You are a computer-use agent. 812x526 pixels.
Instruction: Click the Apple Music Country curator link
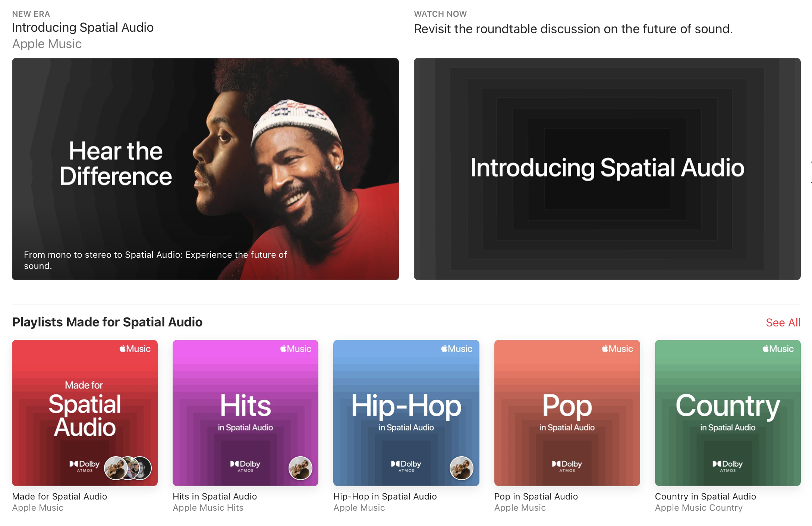(698, 508)
